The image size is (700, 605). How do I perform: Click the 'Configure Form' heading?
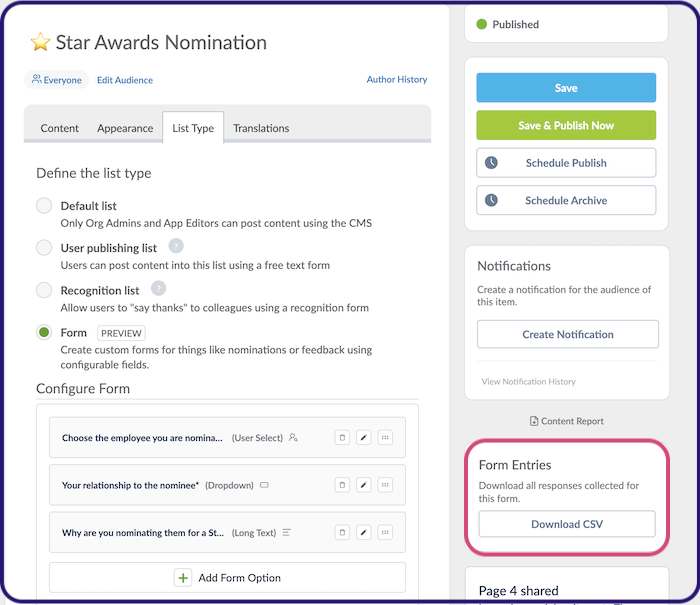[83, 388]
